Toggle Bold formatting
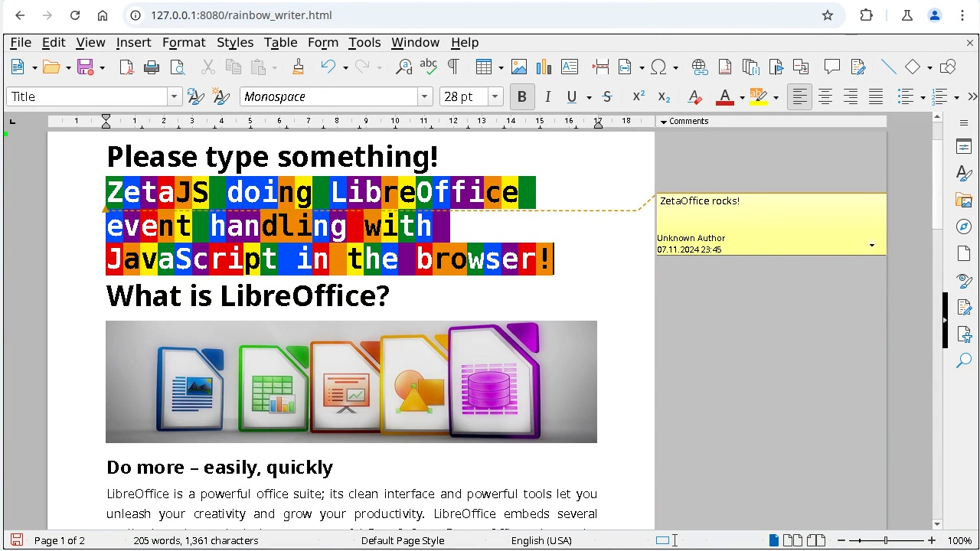Image resolution: width=980 pixels, height=551 pixels. coord(522,96)
